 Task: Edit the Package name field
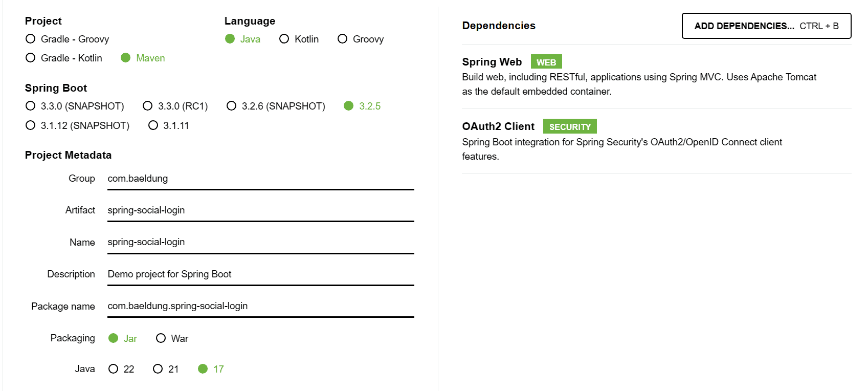pyautogui.click(x=260, y=306)
